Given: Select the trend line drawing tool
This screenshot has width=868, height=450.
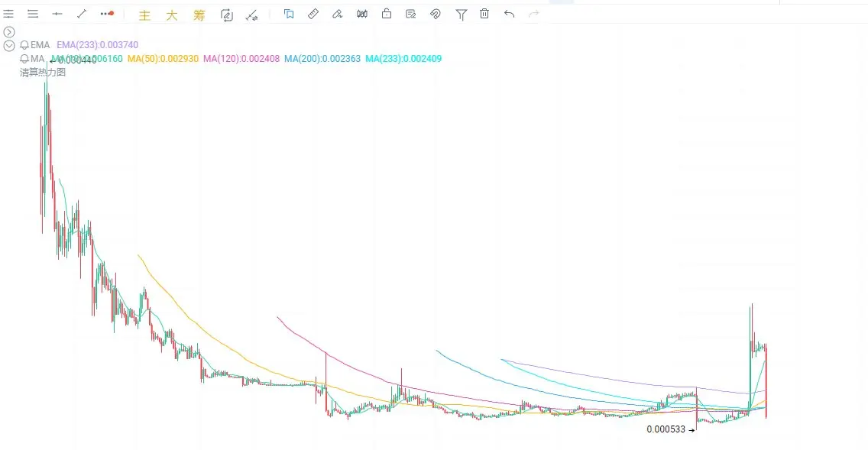Looking at the screenshot, I should tap(82, 14).
